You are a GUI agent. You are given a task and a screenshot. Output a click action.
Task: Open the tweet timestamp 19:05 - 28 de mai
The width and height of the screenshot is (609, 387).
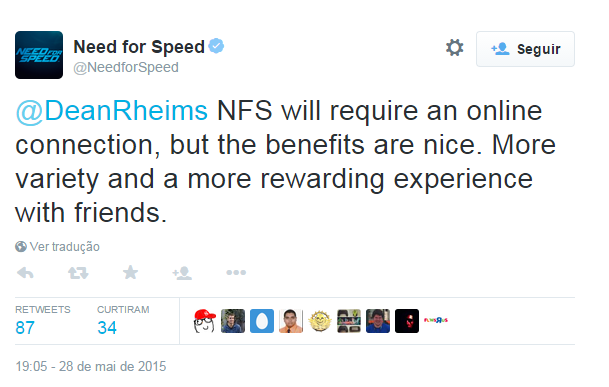click(90, 366)
